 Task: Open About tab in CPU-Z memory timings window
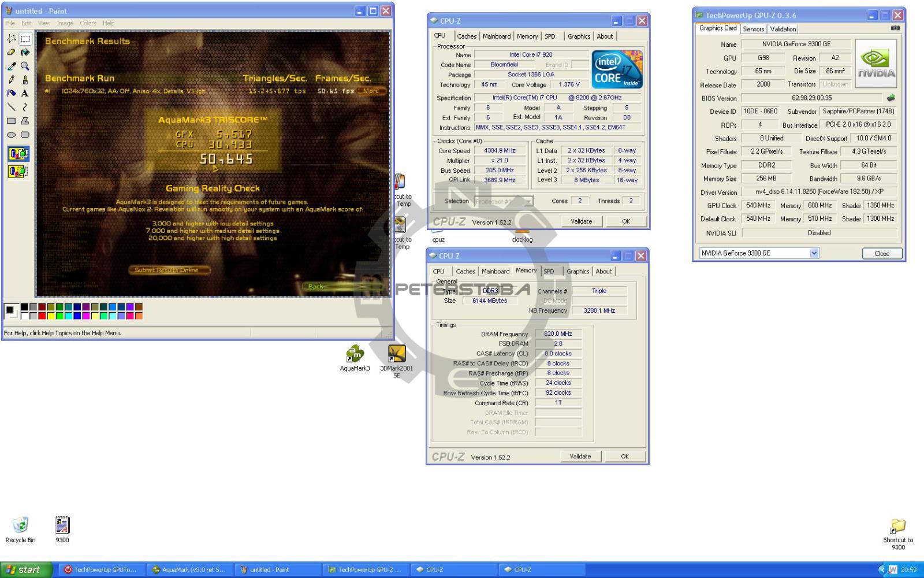click(x=603, y=271)
